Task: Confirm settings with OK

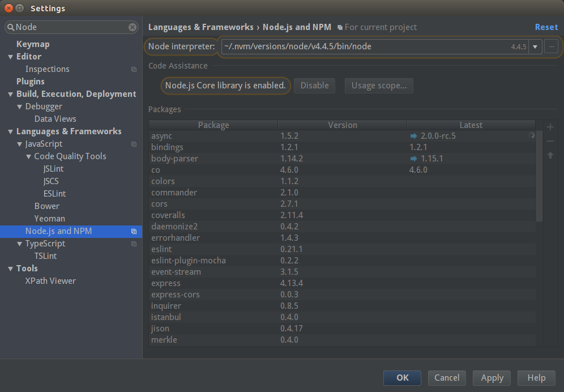Action: [x=403, y=378]
